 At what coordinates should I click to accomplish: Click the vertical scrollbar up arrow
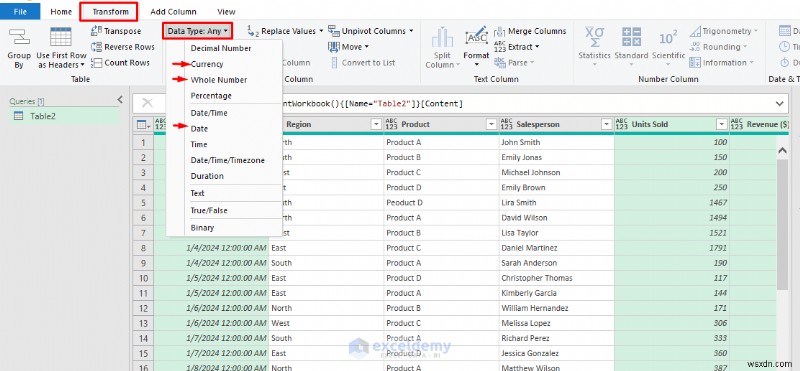[782, 151]
